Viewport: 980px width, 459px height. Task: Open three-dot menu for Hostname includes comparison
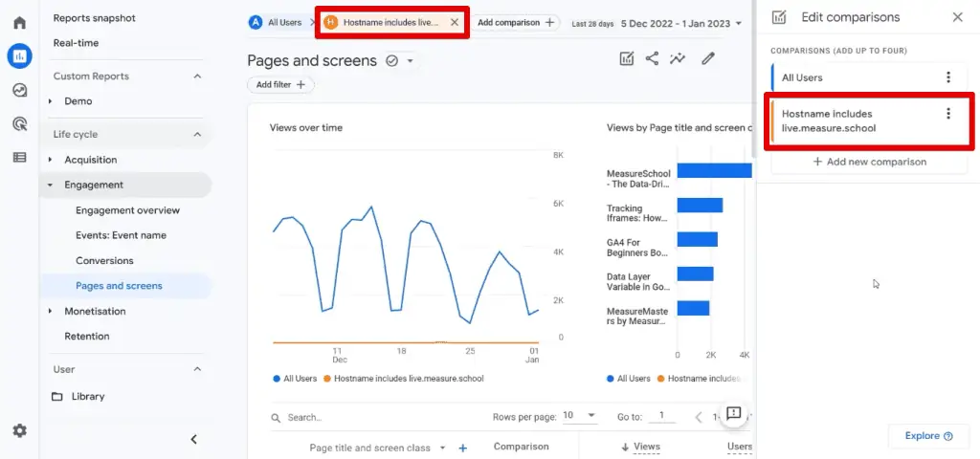click(948, 114)
